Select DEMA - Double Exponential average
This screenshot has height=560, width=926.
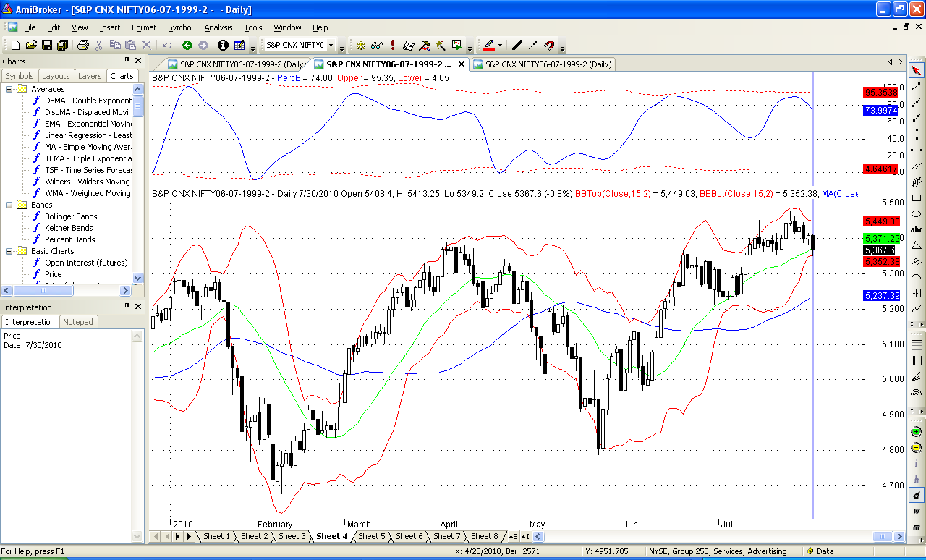88,101
